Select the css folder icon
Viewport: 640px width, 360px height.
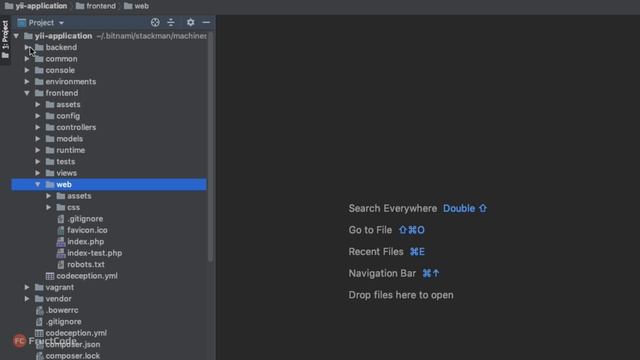pyautogui.click(x=61, y=207)
